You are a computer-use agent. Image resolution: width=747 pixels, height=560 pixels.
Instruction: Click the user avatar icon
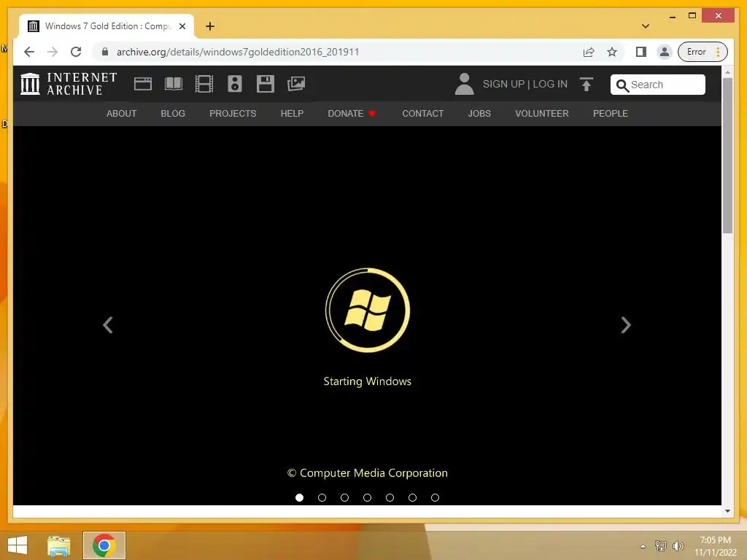tap(464, 84)
